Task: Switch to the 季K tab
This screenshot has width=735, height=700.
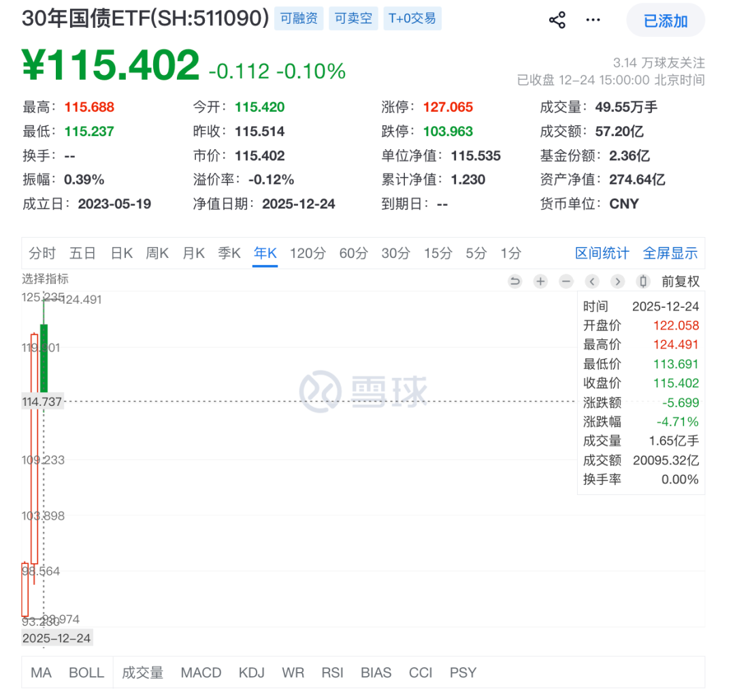Action: 229,253
